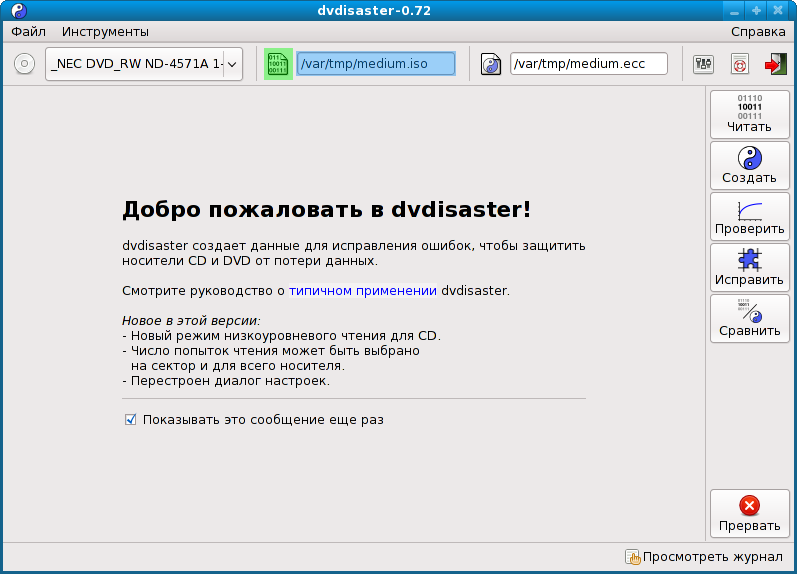
Task: Open the Файл menu
Action: pyautogui.click(x=28, y=32)
